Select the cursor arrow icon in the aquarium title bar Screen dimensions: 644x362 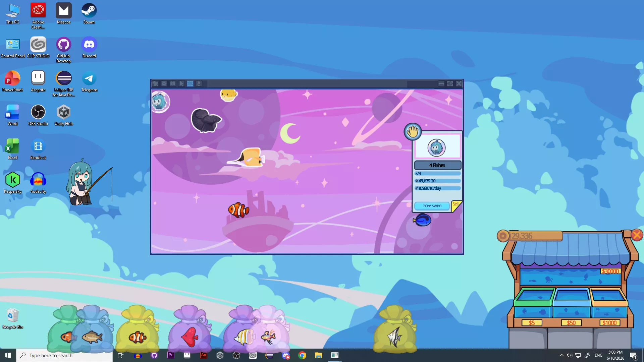pos(181,83)
